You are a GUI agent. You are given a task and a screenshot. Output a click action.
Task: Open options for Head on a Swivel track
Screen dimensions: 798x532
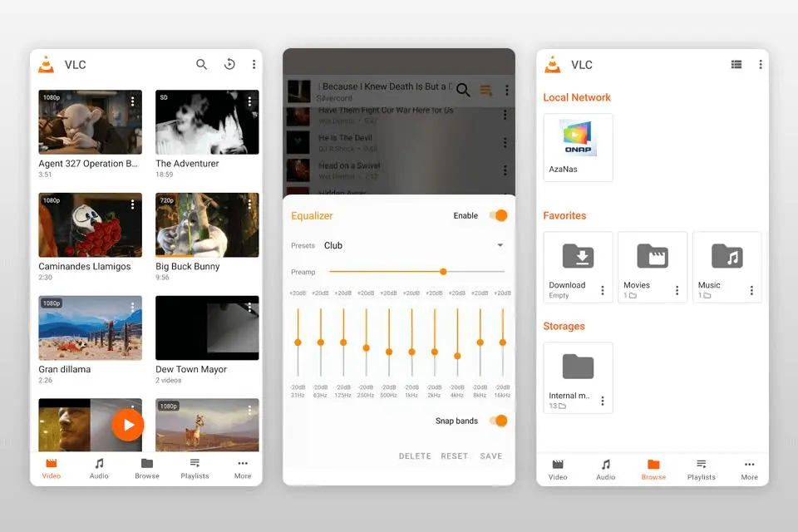(x=505, y=170)
